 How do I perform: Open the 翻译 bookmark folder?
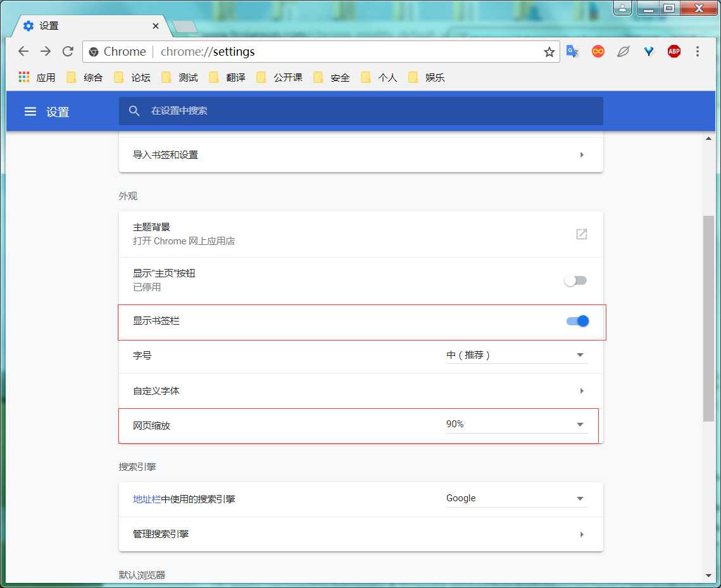227,77
